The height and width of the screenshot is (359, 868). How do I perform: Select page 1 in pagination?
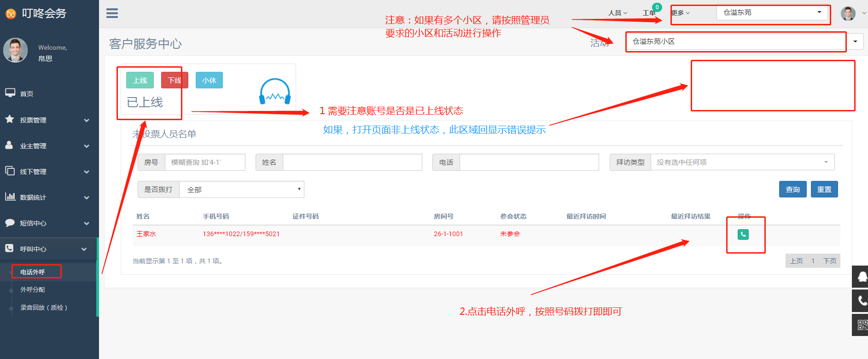tap(813, 261)
